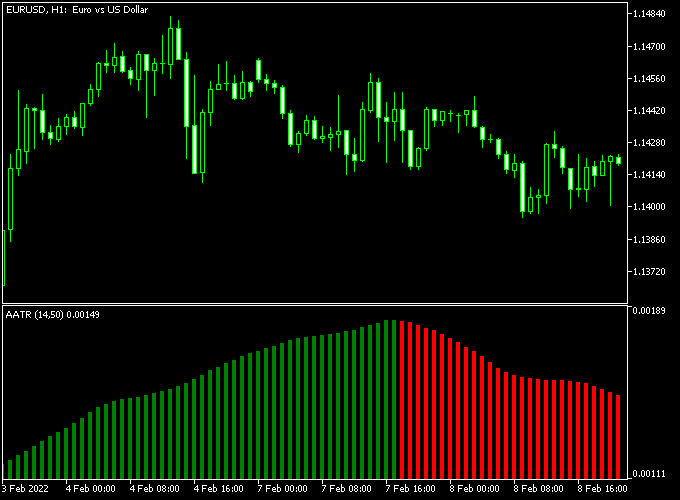Select the 7 Feb 16:00 time label
This screenshot has height=500, width=680.
point(410,490)
